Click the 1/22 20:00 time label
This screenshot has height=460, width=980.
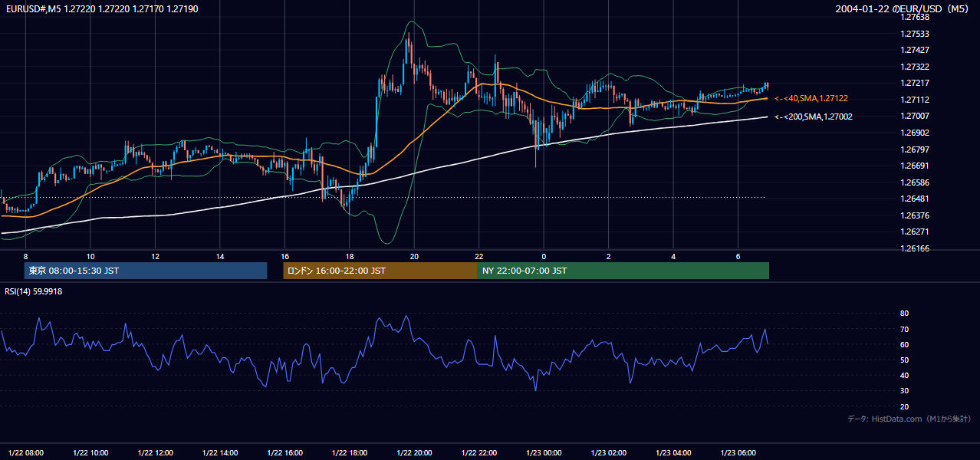pos(414,452)
